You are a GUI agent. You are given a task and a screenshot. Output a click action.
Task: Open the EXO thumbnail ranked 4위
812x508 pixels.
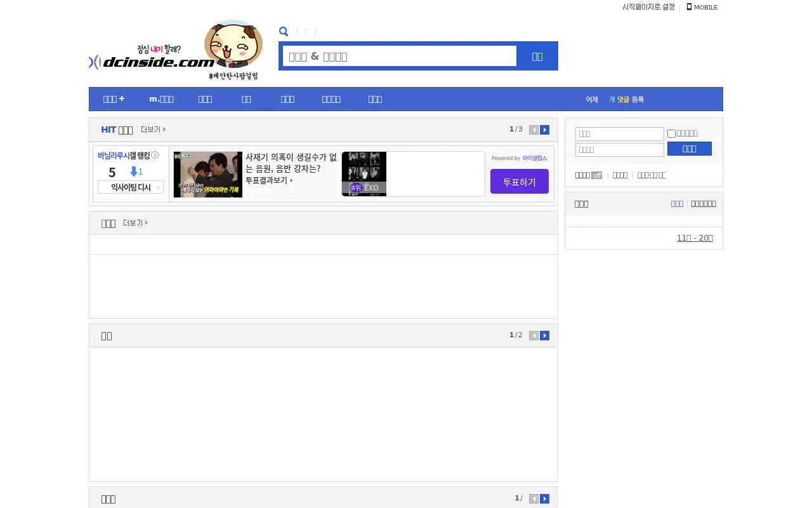364,174
